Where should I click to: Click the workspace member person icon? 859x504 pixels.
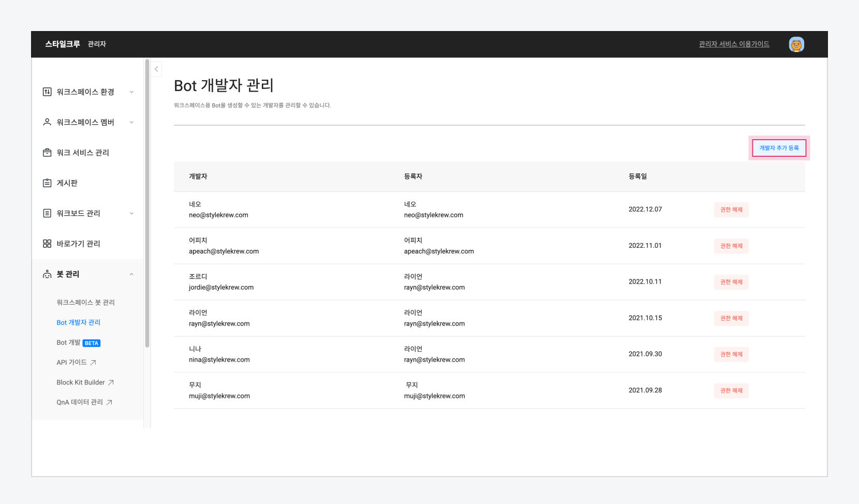tap(47, 122)
